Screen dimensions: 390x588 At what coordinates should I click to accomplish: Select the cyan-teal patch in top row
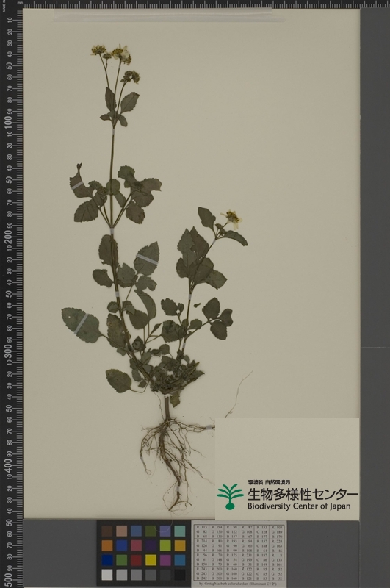[180, 531]
